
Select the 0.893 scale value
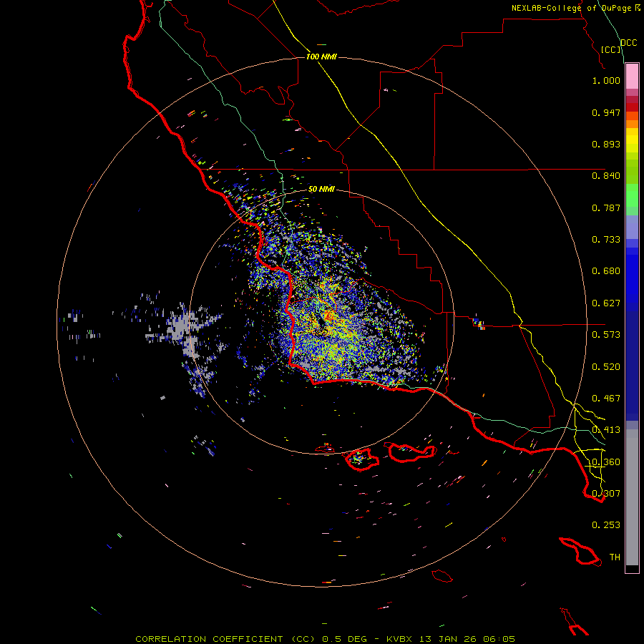pyautogui.click(x=606, y=144)
